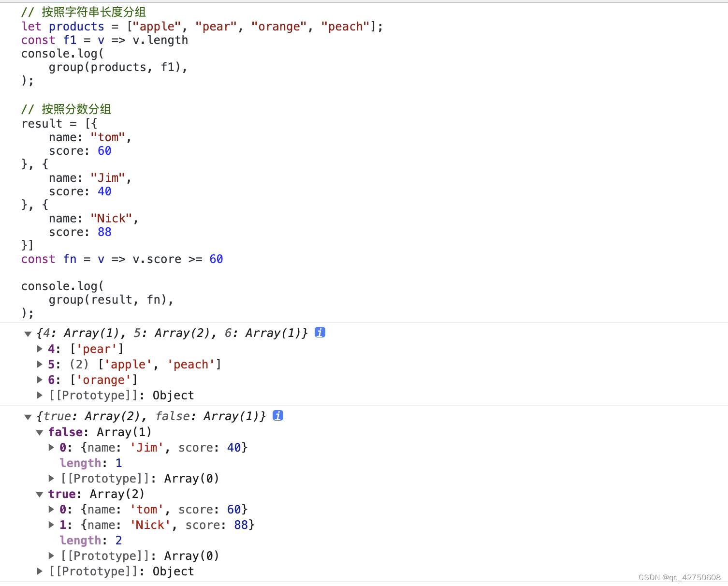Click the score: 88 code line
The width and height of the screenshot is (728, 586).
[x=80, y=232]
